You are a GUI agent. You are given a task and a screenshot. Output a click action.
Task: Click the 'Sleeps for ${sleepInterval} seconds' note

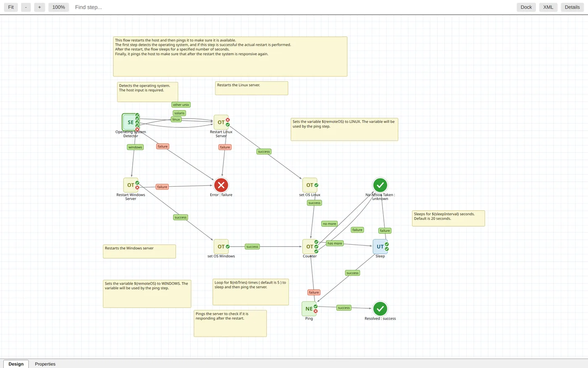(x=449, y=218)
